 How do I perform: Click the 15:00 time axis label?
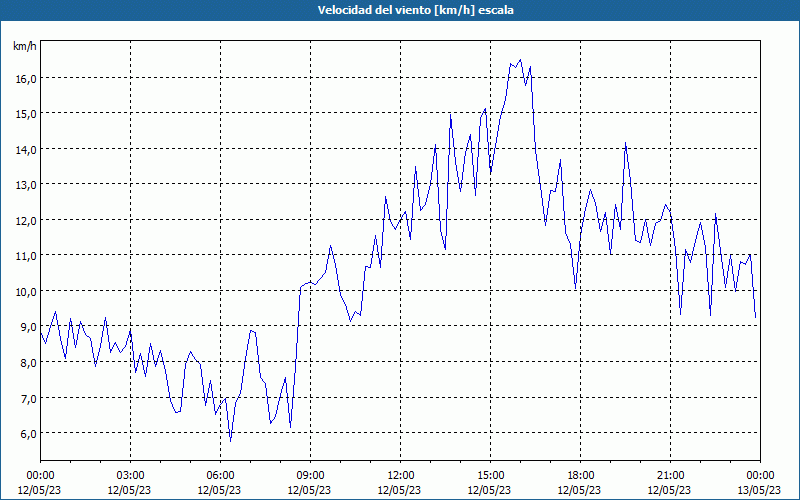490,476
